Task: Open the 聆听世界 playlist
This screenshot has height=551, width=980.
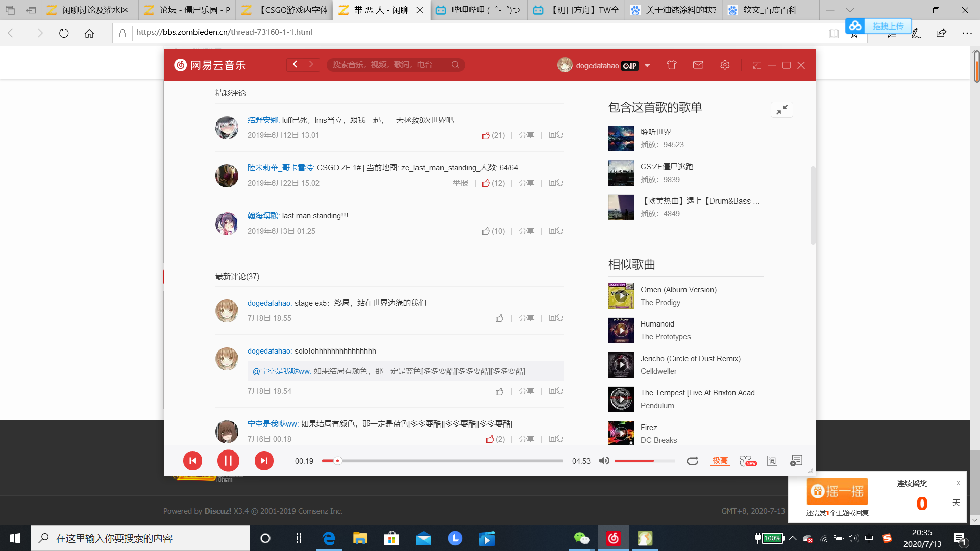Action: pos(656,131)
